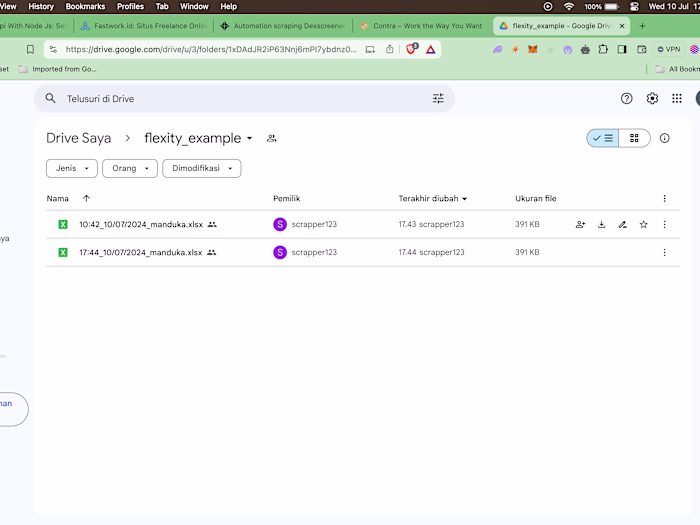700x525 pixels.
Task: Open the Bookmarks menu in the menu bar
Action: click(85, 6)
